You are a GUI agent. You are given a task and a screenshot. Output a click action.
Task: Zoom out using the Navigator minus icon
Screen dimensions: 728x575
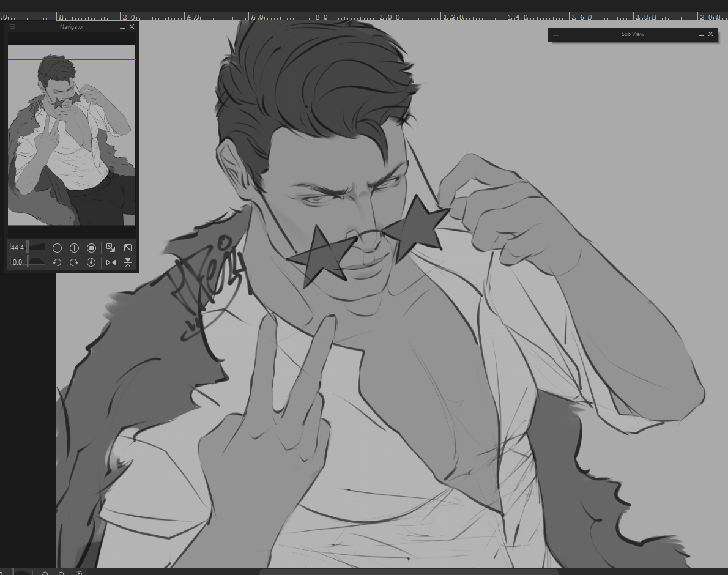click(57, 248)
